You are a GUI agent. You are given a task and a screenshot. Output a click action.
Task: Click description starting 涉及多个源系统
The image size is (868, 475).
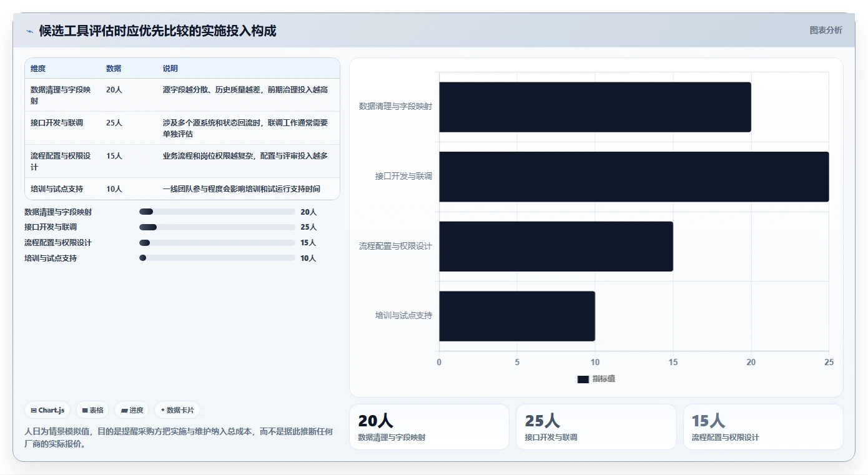click(x=245, y=128)
